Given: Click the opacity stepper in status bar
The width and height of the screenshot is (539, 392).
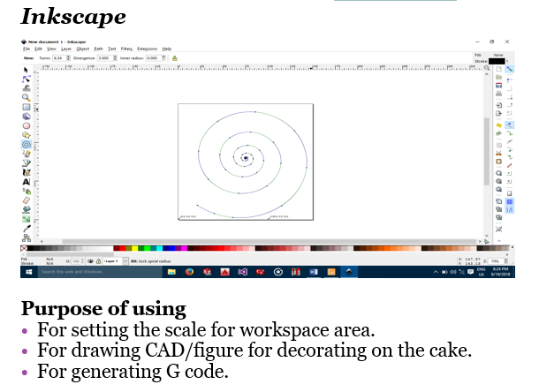Looking at the screenshot, I should tap(82, 261).
